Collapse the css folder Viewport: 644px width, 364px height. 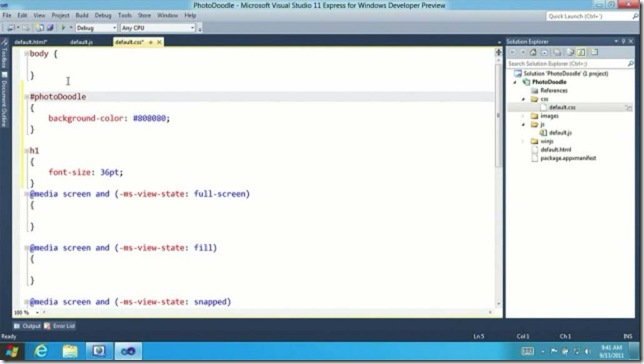click(x=523, y=99)
